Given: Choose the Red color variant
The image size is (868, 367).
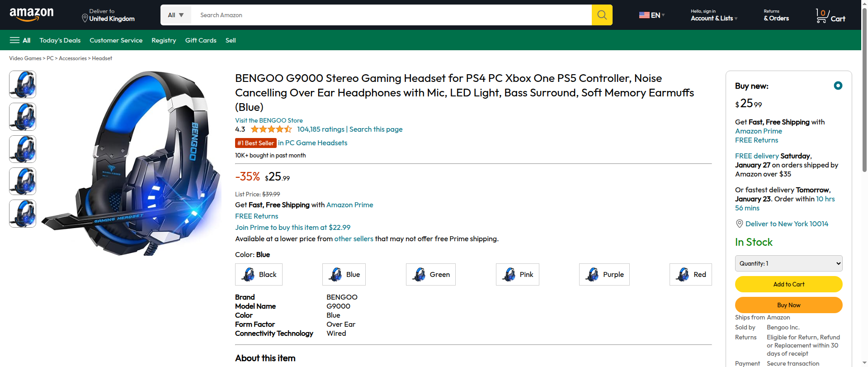Looking at the screenshot, I should click(x=690, y=275).
